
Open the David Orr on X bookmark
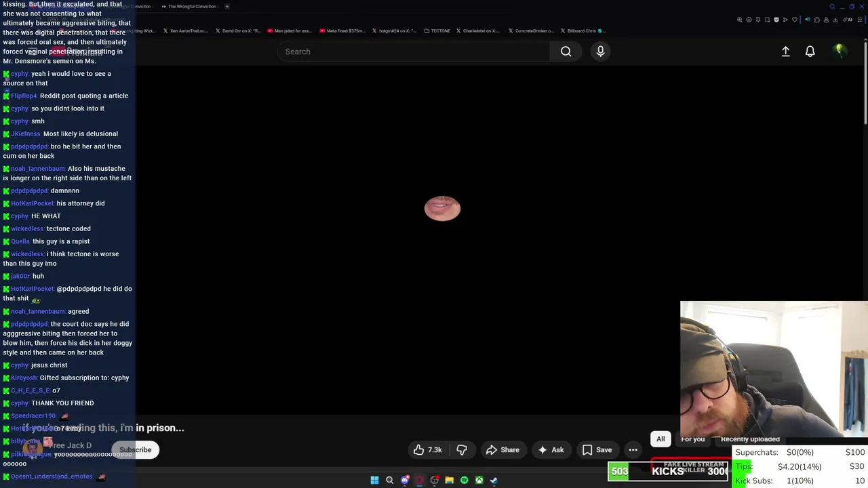(x=237, y=30)
